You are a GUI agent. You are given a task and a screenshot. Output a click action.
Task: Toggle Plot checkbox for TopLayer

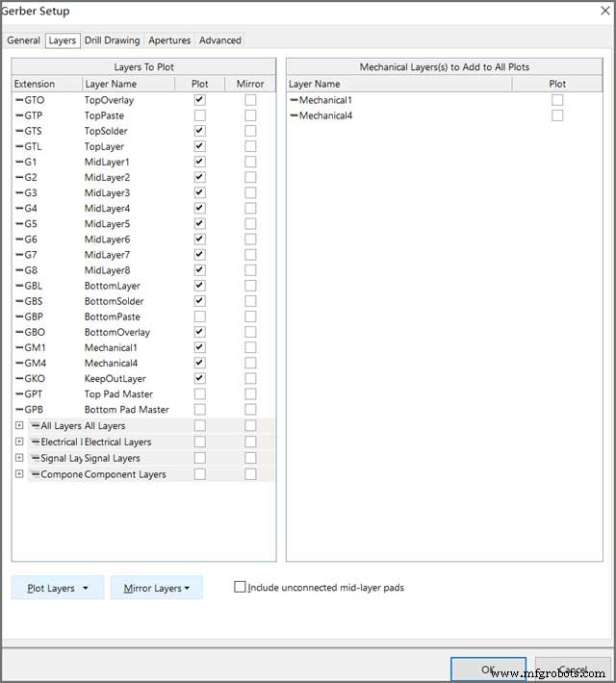point(199,146)
